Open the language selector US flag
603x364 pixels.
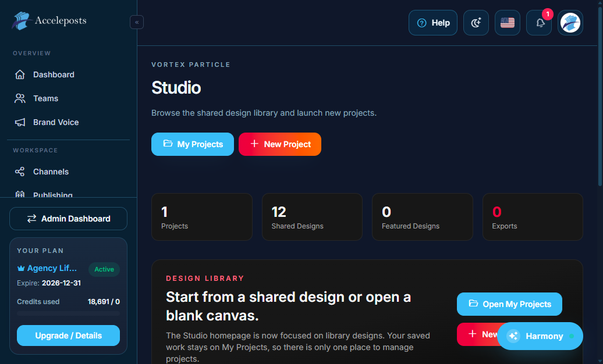coord(508,23)
